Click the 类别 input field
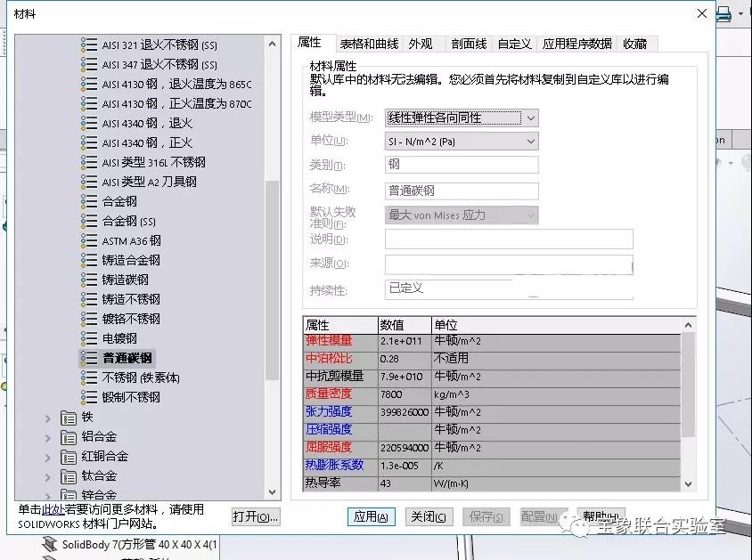Image resolution: width=752 pixels, height=560 pixels. pos(462,165)
